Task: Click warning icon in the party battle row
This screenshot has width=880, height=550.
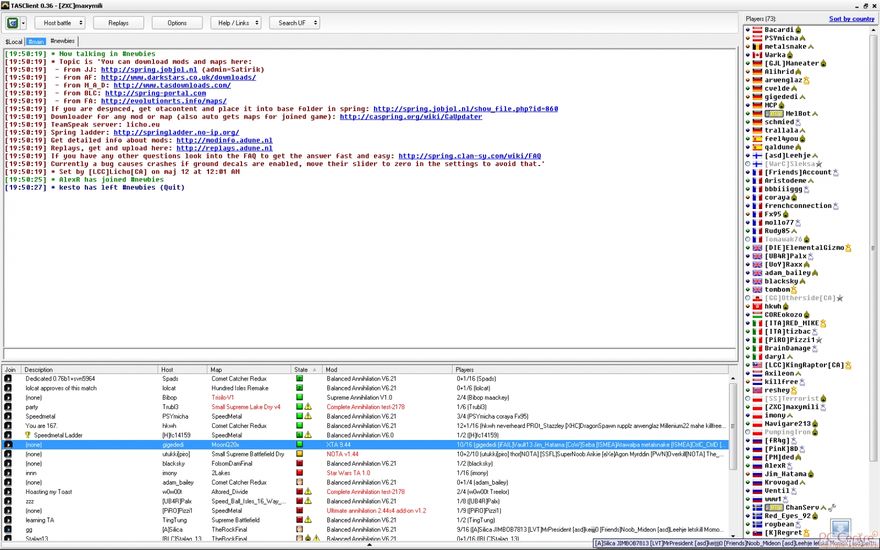Action: pos(308,407)
